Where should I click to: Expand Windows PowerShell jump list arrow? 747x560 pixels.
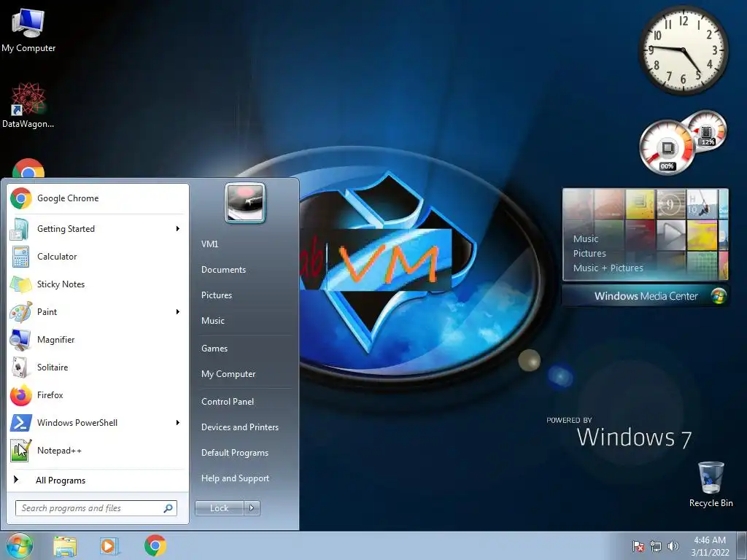click(x=178, y=422)
